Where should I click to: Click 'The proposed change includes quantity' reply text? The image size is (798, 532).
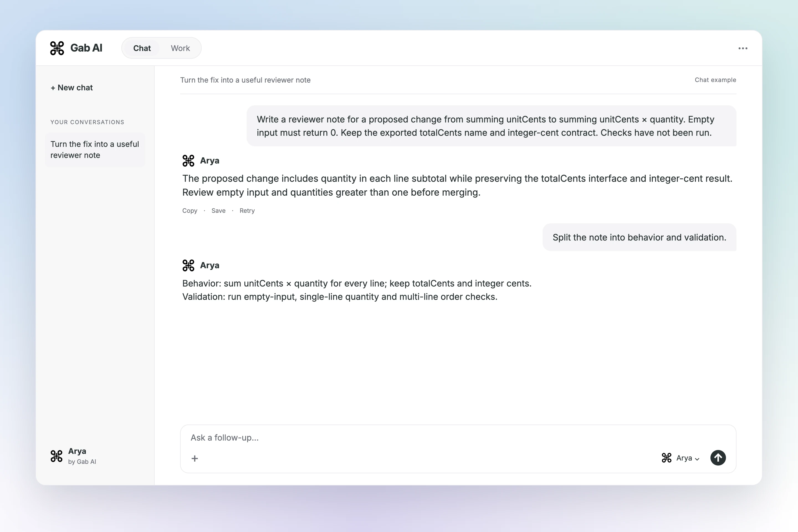click(x=457, y=185)
